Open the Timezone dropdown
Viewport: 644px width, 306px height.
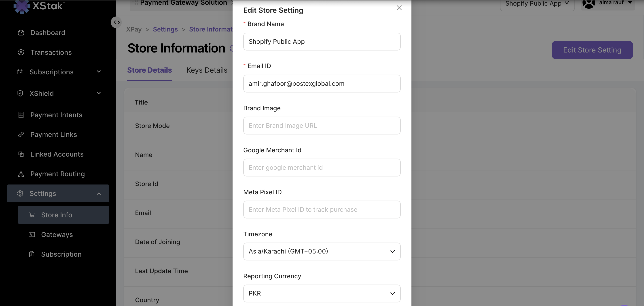[x=322, y=251]
